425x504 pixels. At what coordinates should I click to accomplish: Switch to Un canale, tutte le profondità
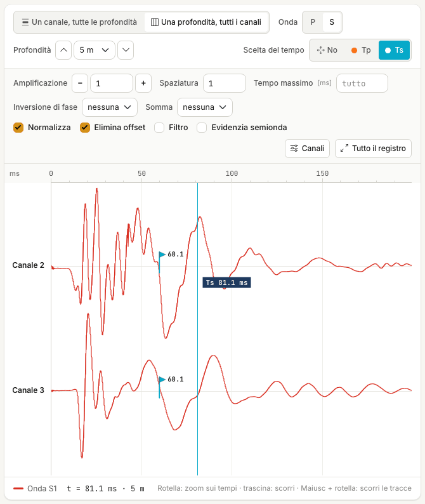[x=79, y=22]
